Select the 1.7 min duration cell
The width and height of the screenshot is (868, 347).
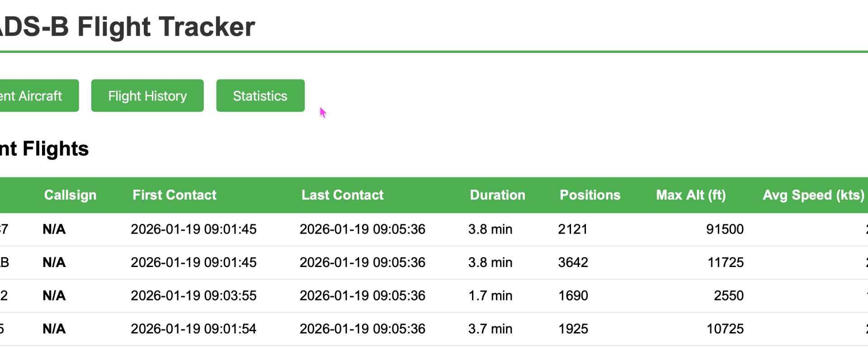tap(490, 295)
